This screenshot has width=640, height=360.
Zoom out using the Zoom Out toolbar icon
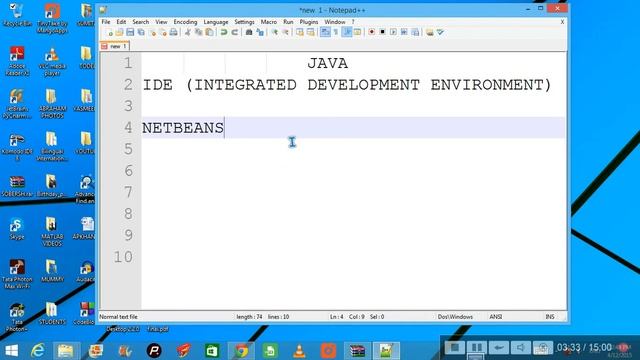[x=285, y=32]
